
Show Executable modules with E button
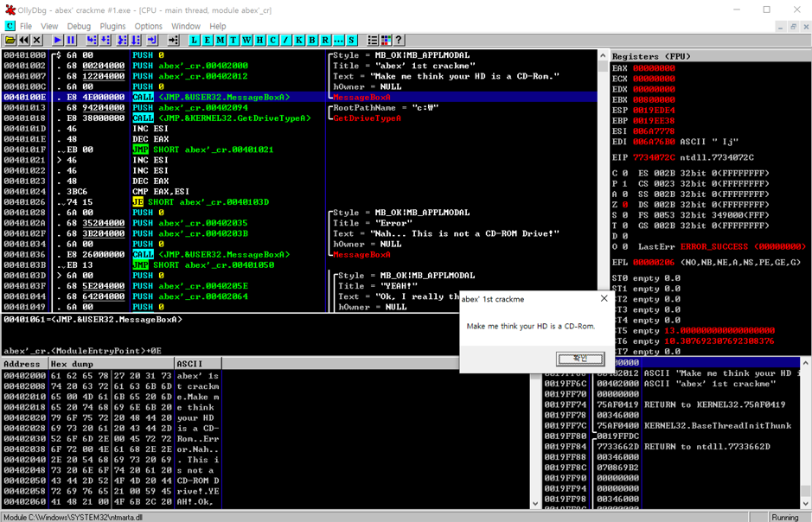[208, 40]
